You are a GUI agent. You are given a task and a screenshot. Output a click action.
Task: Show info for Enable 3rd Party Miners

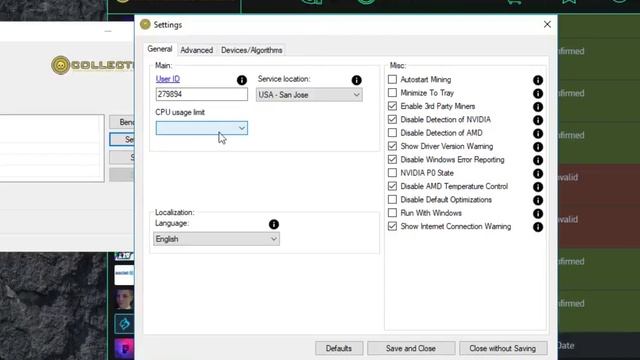coord(538,107)
